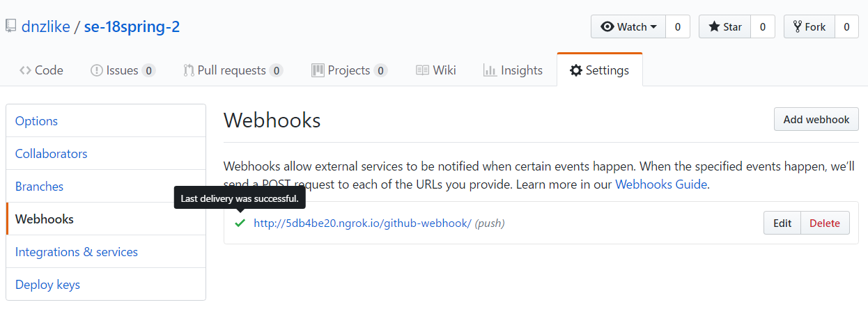Delete the ngrok webhook

[825, 223]
